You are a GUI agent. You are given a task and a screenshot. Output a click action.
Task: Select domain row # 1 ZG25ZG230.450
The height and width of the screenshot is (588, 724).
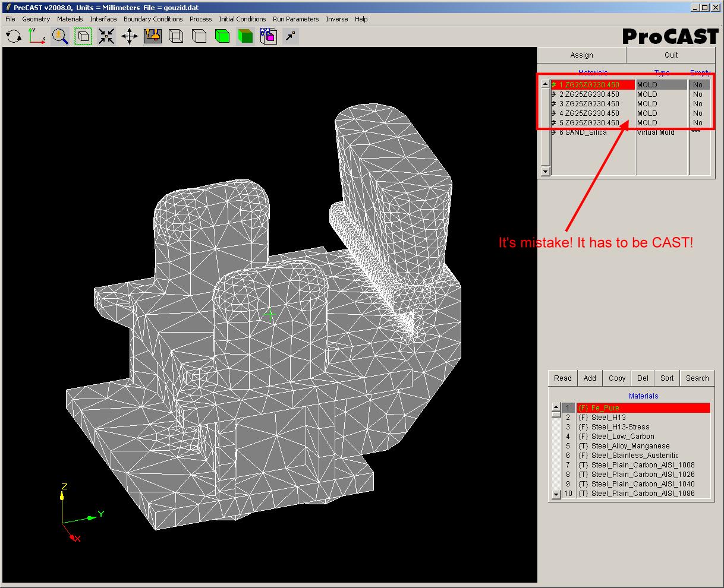[593, 85]
